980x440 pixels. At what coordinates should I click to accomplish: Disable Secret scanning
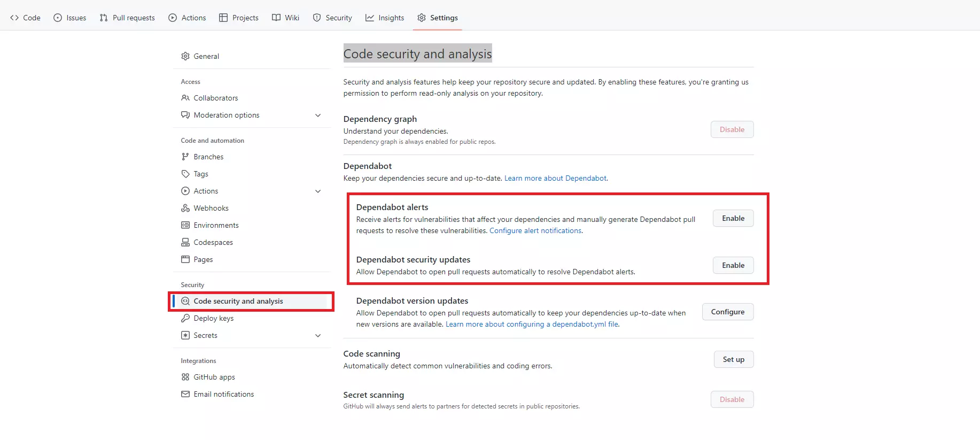[732, 399]
